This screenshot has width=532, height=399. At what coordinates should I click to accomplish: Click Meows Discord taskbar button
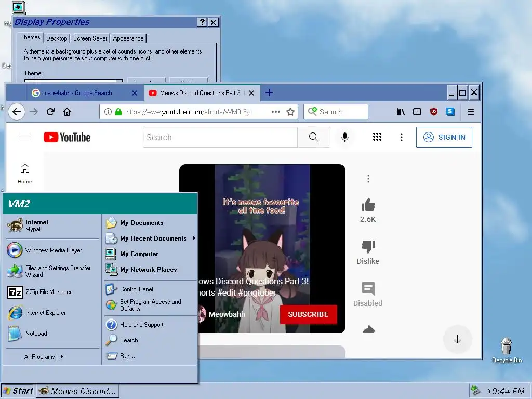[78, 391]
